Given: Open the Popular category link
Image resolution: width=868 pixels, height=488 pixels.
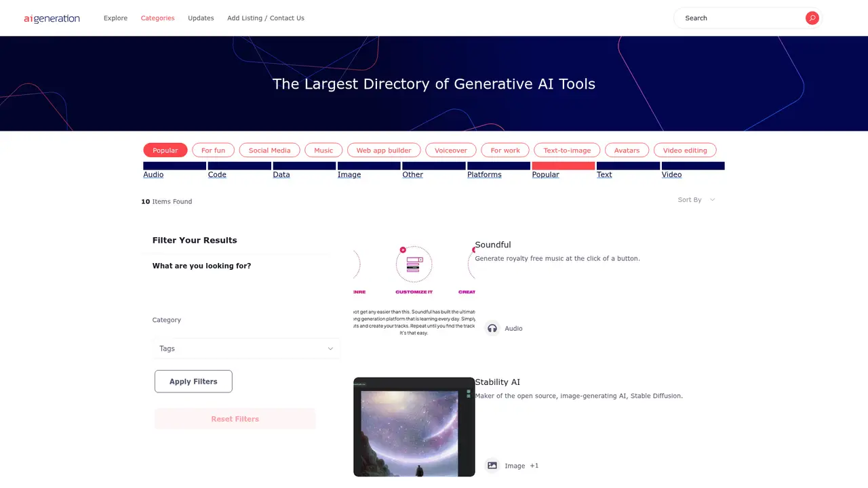Looking at the screenshot, I should click(545, 175).
